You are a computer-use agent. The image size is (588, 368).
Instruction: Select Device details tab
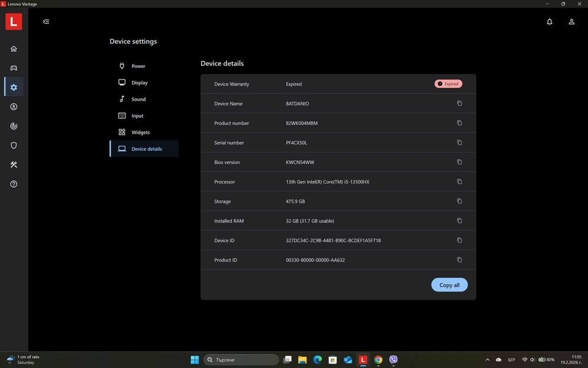tap(144, 149)
